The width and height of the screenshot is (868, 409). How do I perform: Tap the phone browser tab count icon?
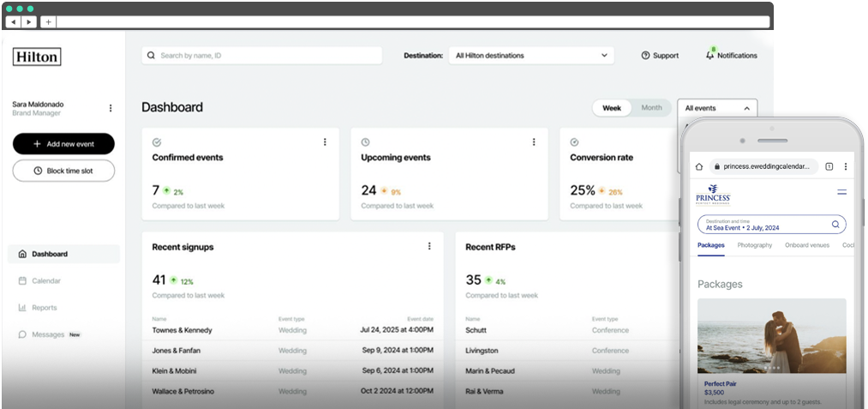pyautogui.click(x=829, y=166)
